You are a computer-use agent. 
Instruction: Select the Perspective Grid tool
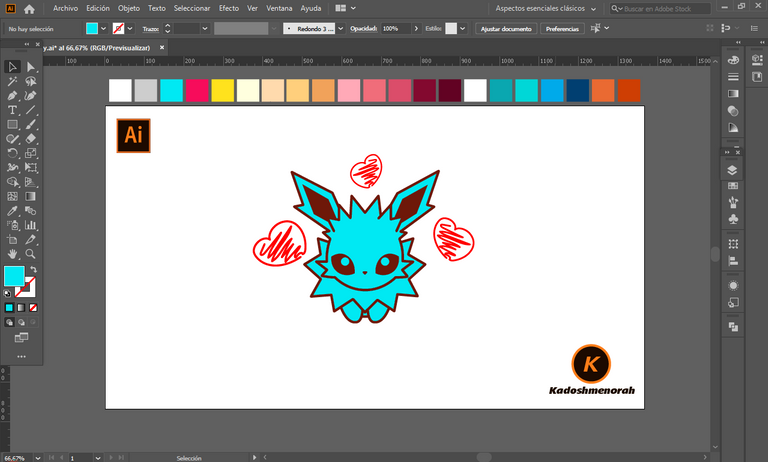click(30, 182)
